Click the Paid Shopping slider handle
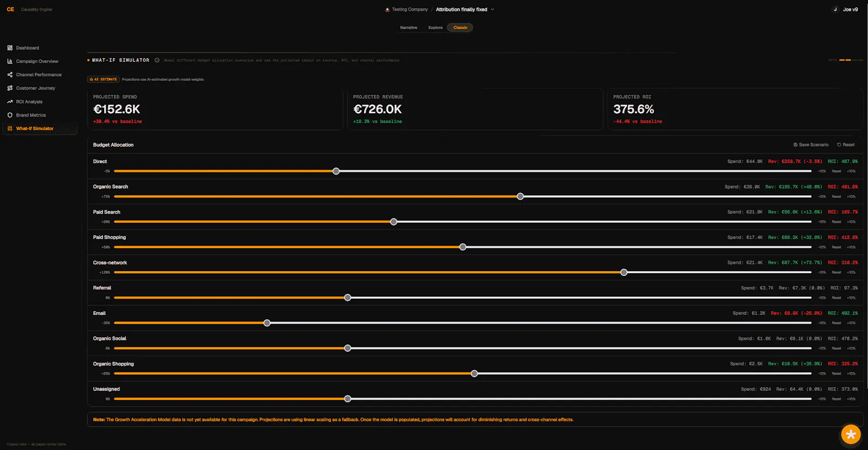The height and width of the screenshot is (450, 868). pos(463,247)
